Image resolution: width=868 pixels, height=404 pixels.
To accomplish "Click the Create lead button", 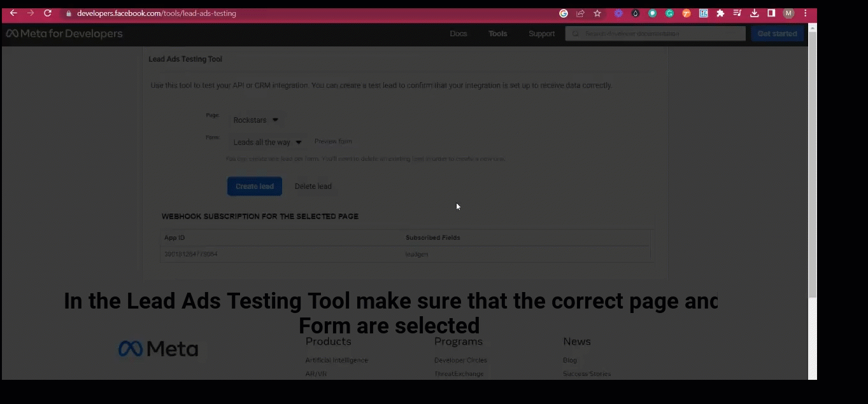I will point(255,186).
